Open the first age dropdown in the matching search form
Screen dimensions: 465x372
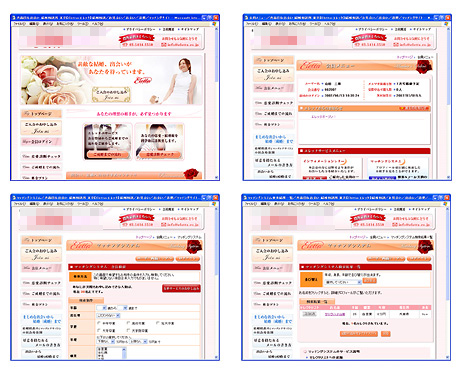coord(101,308)
